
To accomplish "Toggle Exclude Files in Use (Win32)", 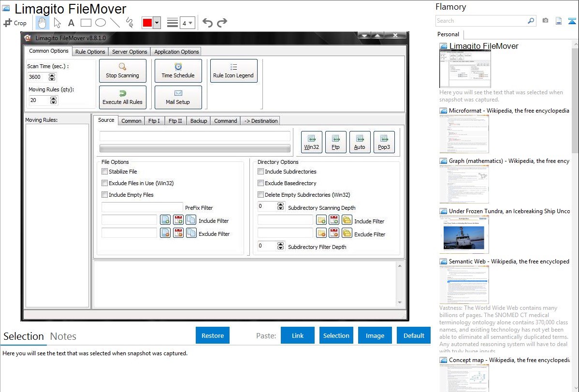I will (x=104, y=183).
